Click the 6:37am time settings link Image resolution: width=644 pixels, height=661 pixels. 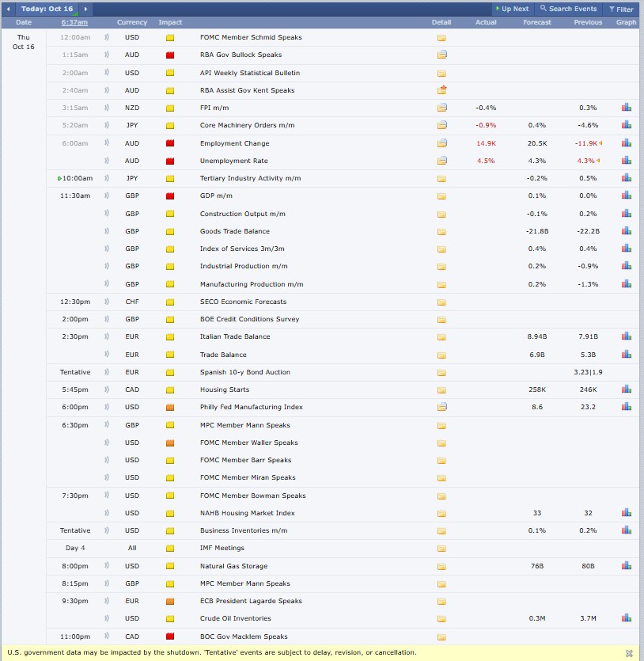[x=74, y=22]
